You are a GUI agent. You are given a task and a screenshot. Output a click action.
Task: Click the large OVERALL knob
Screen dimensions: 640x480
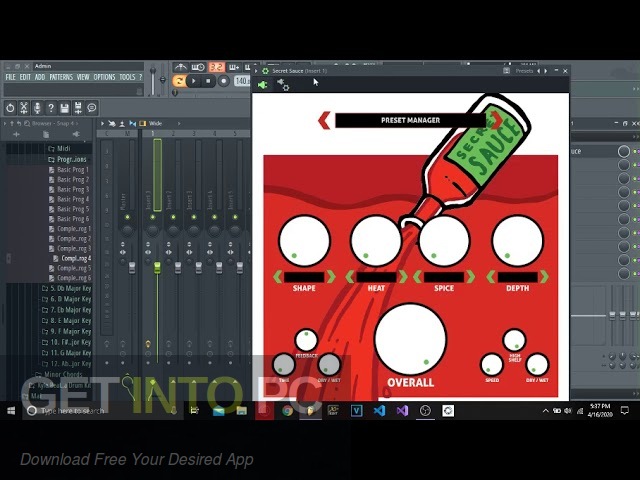[410, 340]
